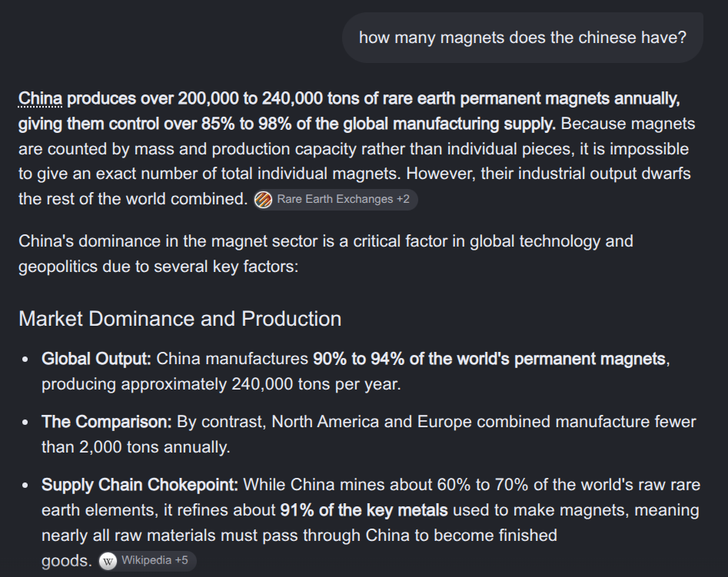Click the 85% to 98% supply figure

point(247,124)
